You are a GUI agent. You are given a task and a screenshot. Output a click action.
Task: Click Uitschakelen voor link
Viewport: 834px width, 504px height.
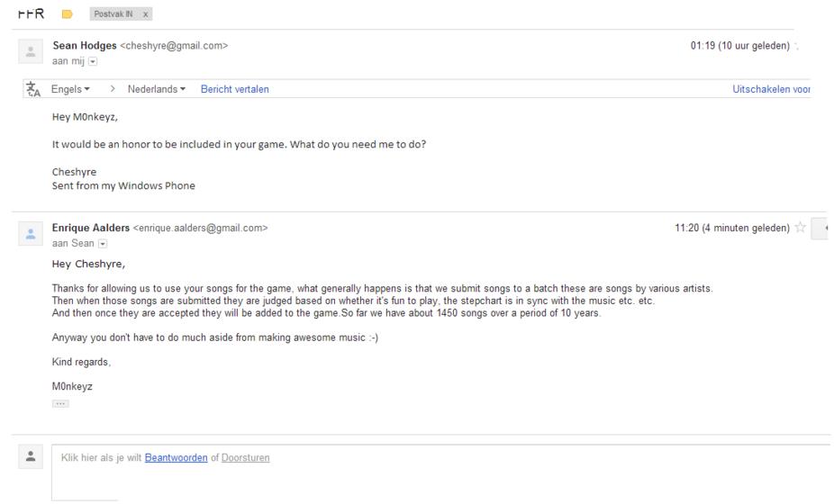tap(771, 89)
